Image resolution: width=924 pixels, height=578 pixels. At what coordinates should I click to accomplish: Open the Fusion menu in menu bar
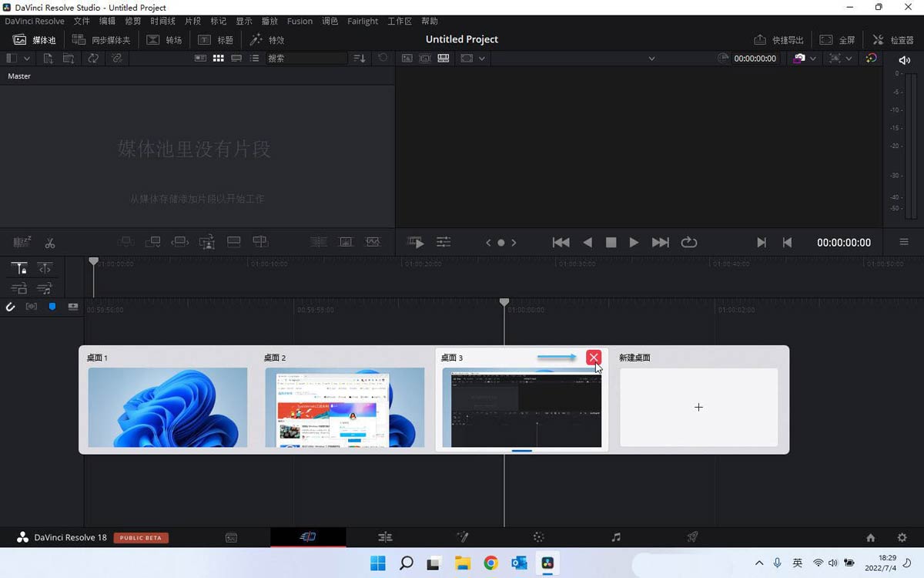pos(300,21)
